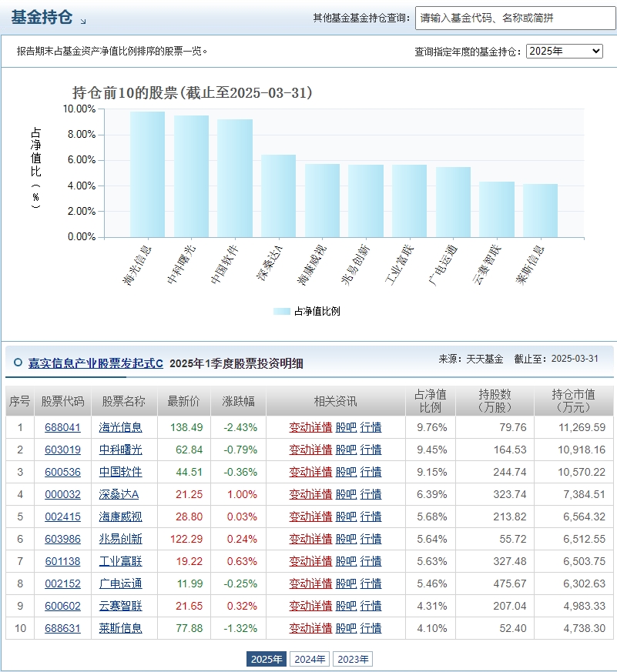
Task: Click the 基金持仓 page heading
Action: click(42, 18)
